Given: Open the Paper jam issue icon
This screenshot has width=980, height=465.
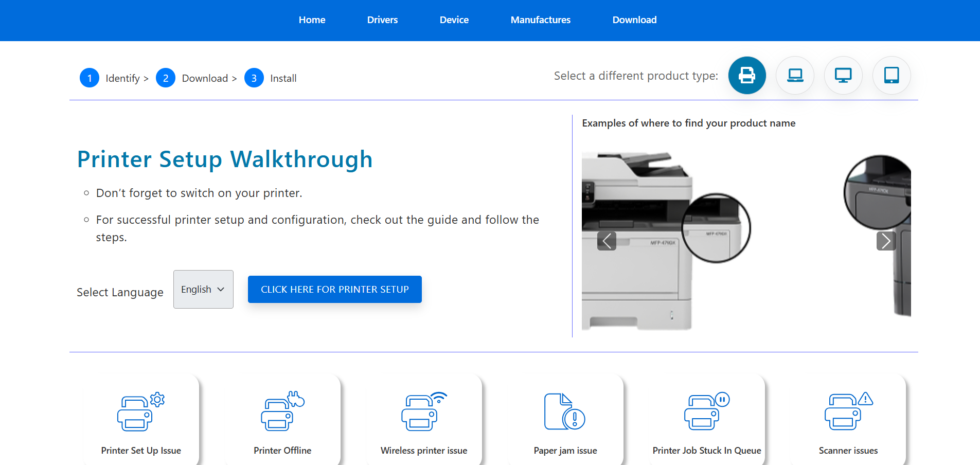Looking at the screenshot, I should pos(565,412).
